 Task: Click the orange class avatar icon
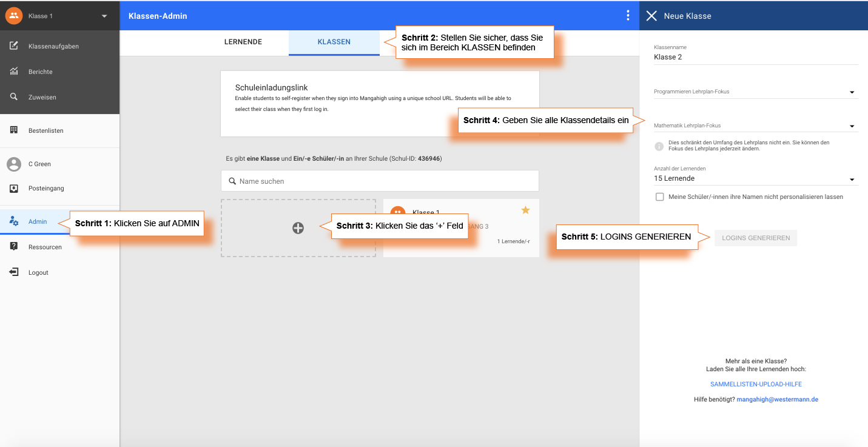tap(14, 16)
